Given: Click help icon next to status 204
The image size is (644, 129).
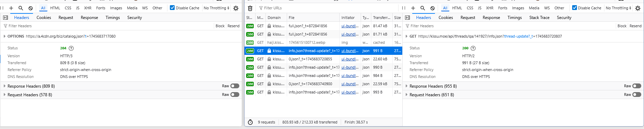Looking at the screenshot, I should (71, 48).
